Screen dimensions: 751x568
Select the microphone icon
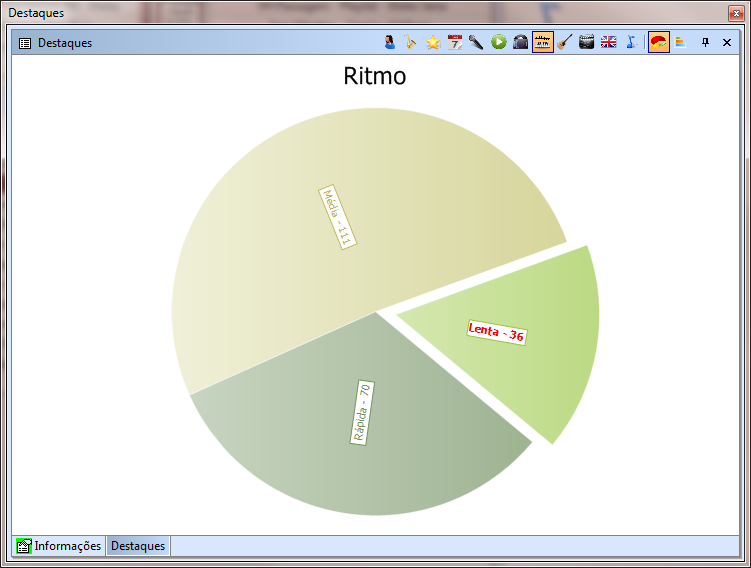click(476, 42)
